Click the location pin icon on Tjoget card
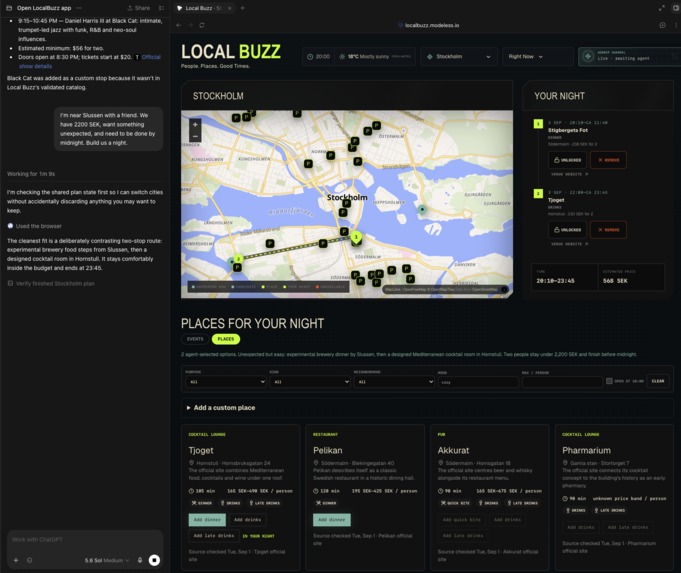Screen dimensions: 681x573 (x=192, y=463)
